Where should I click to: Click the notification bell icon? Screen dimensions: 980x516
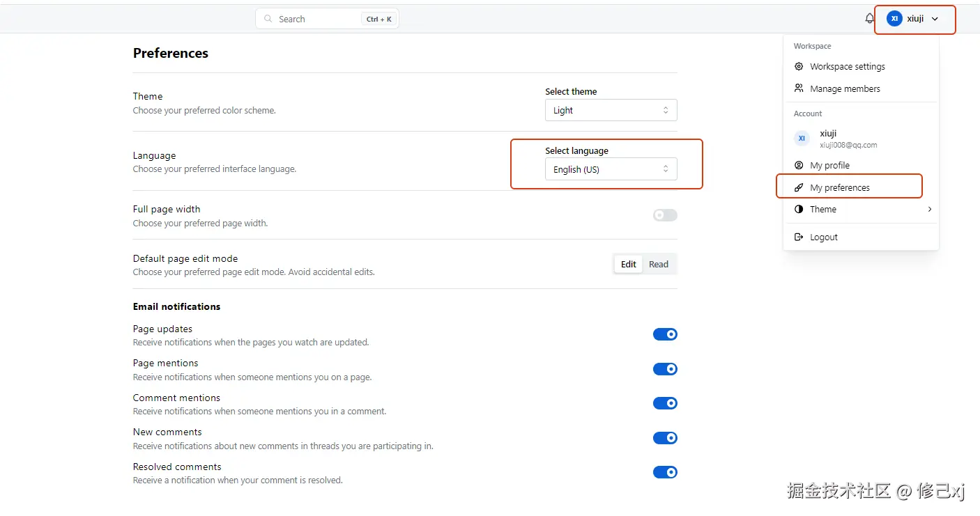pyautogui.click(x=869, y=19)
